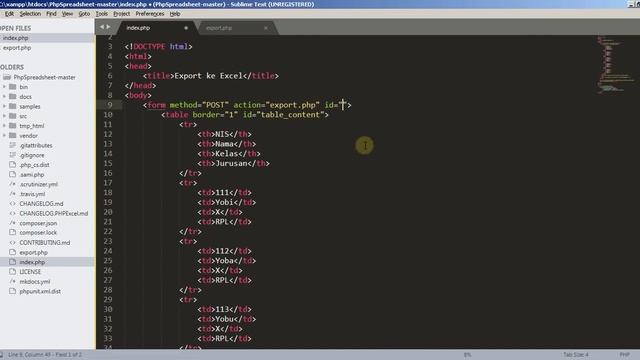
Task: Open LICENSE file in the sidebar
Action: tap(30, 272)
